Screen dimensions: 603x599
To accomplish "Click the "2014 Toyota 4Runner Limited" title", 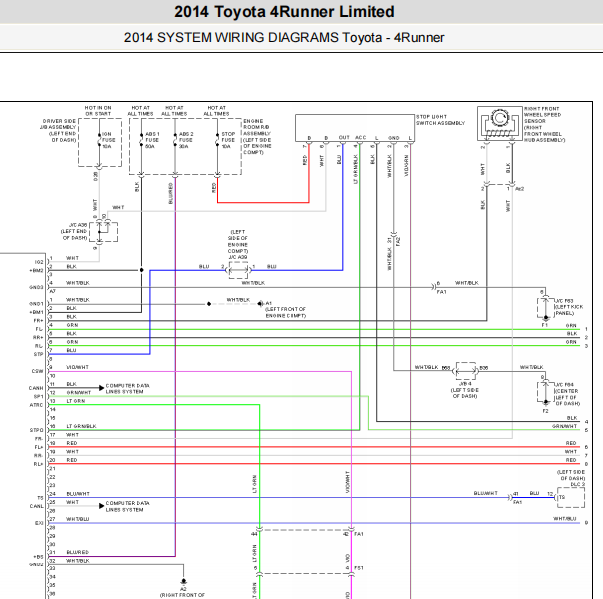I will (x=284, y=12).
